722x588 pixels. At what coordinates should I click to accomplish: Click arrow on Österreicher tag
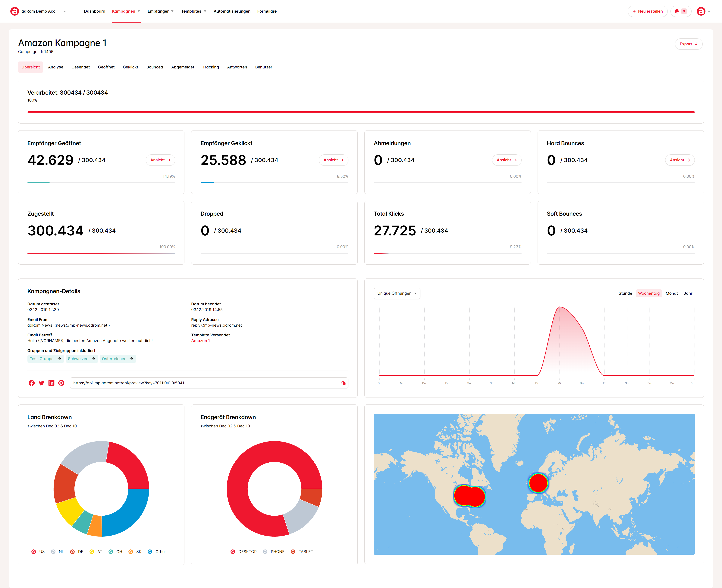click(x=131, y=359)
